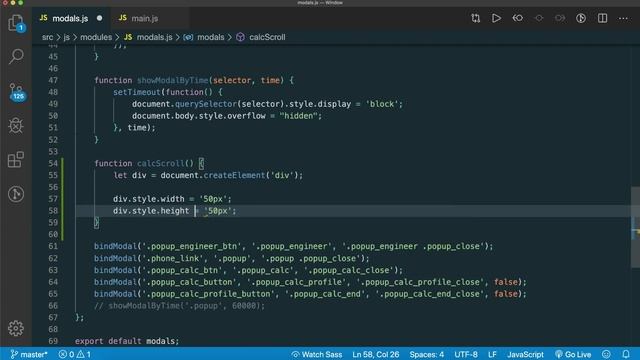Viewport: 640px width, 360px height.
Task: Select src breadcrumb segment
Action: 47,37
